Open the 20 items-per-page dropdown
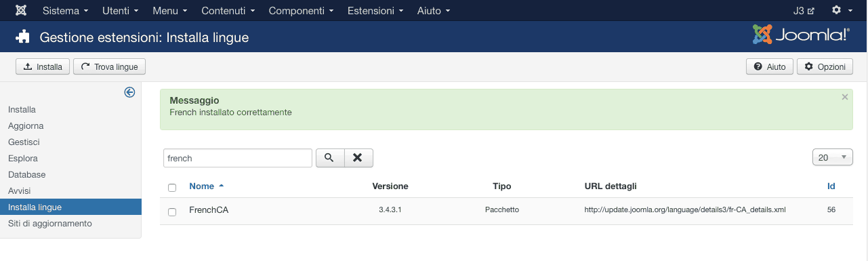This screenshot has width=868, height=261. click(x=832, y=157)
